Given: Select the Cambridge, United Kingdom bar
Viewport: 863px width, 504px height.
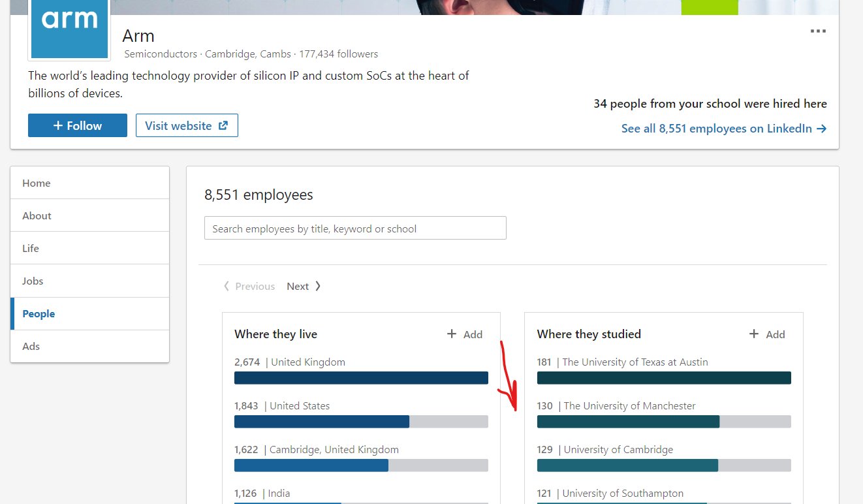Looking at the screenshot, I should coord(361,465).
